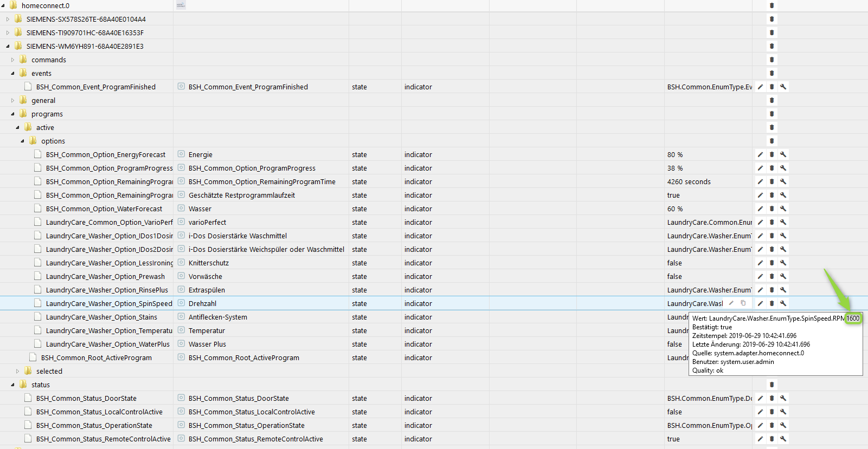
Task: Open wrench settings for Energie row
Action: tap(783, 154)
